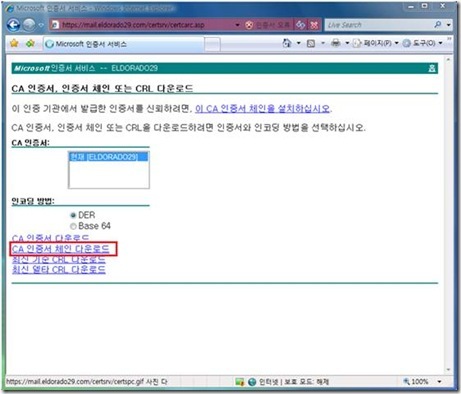Open a new blank tab
Image resolution: width=461 pixels, height=394 pixels.
[212, 44]
